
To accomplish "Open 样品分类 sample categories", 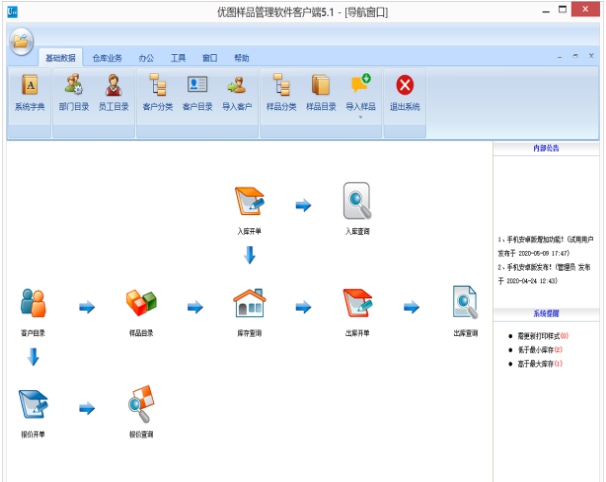I will [281, 93].
